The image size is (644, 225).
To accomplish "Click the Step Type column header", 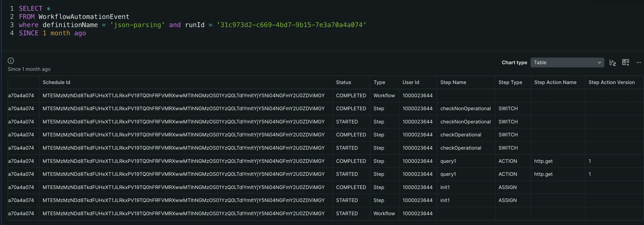I will pyautogui.click(x=510, y=82).
